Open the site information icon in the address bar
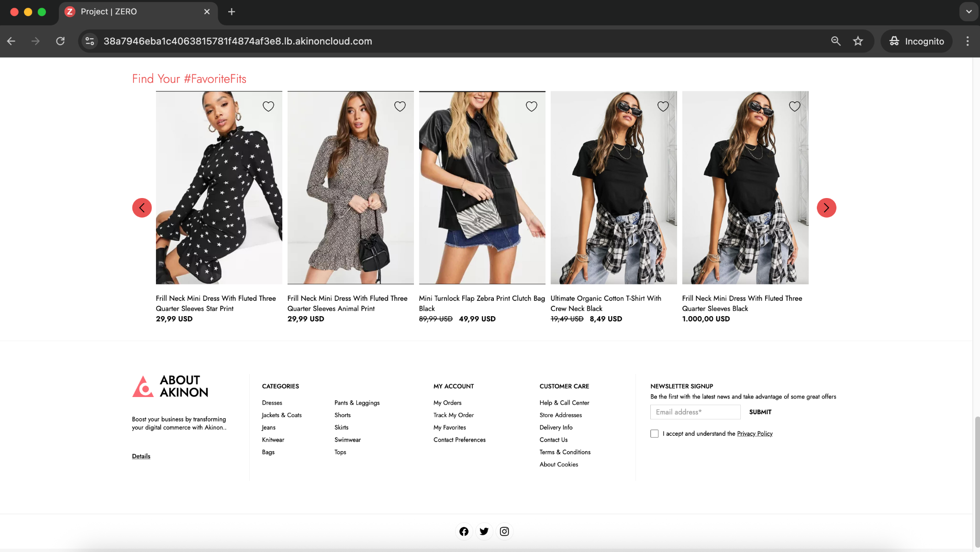 click(x=89, y=41)
